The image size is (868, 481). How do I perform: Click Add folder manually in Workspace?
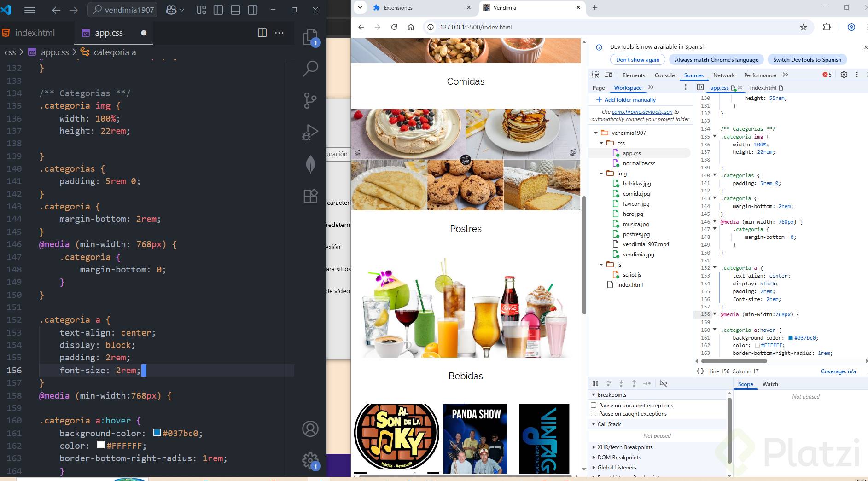626,99
